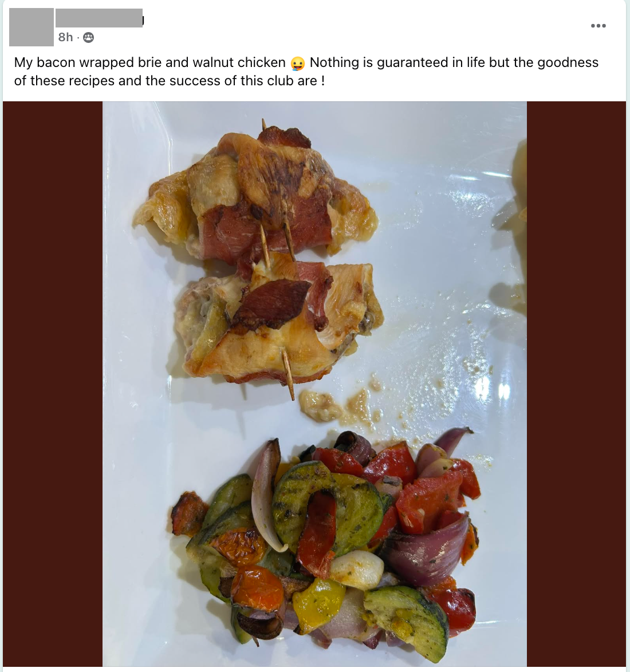The height and width of the screenshot is (672, 630).
Task: Click the group audience icon beside 8h
Action: click(x=88, y=38)
